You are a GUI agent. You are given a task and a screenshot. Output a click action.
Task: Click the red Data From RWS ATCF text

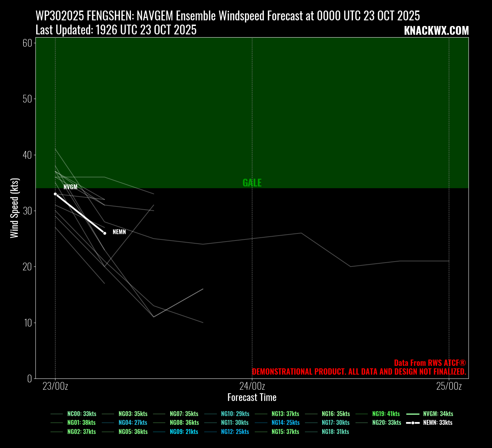(x=430, y=363)
